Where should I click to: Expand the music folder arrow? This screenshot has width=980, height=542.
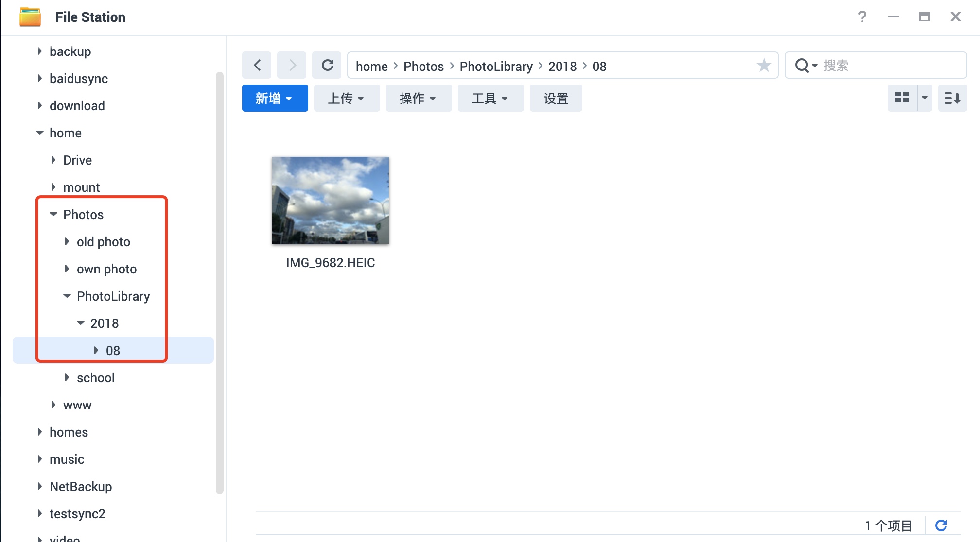[40, 459]
